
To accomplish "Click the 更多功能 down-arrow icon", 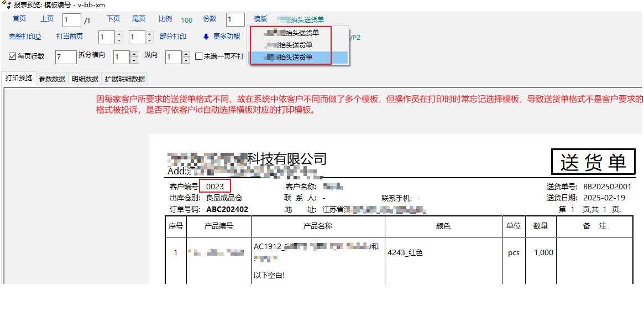I will click(x=206, y=37).
